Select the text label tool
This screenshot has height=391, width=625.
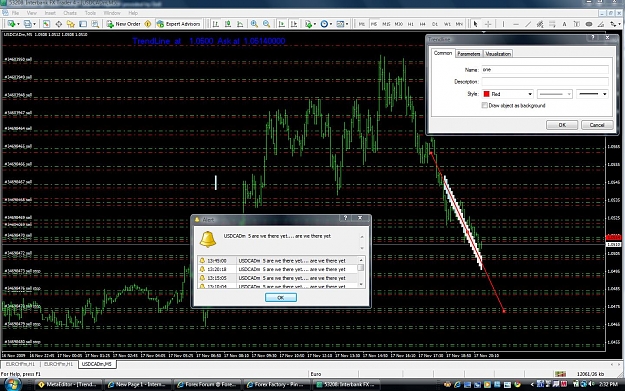pyautogui.click(x=576, y=24)
